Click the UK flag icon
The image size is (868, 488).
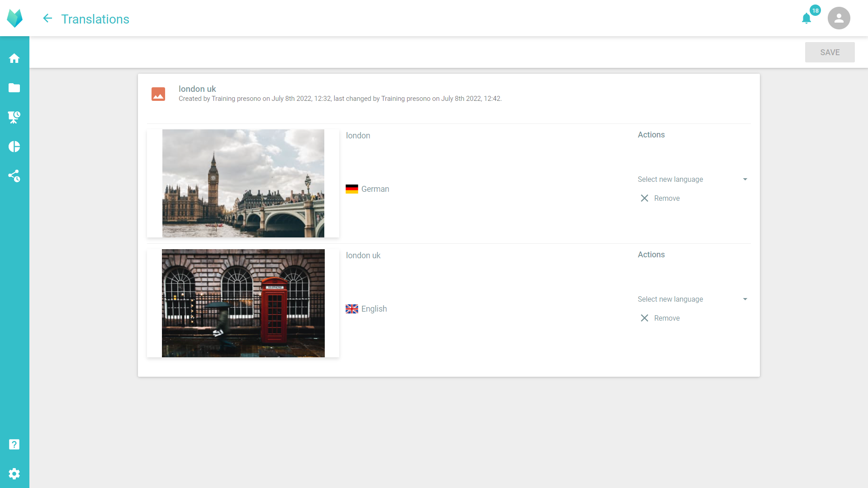click(351, 309)
